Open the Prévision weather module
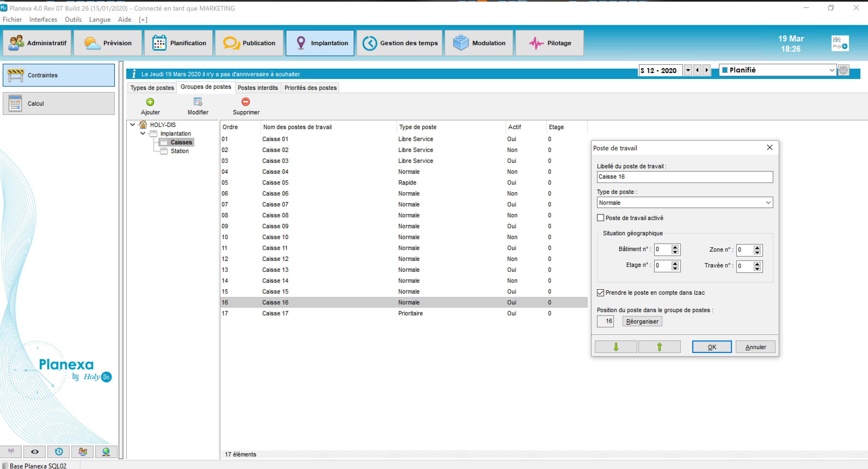 pos(108,43)
